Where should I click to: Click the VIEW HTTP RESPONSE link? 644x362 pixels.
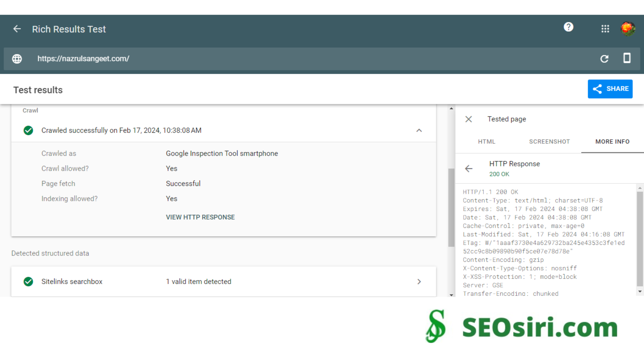click(200, 217)
